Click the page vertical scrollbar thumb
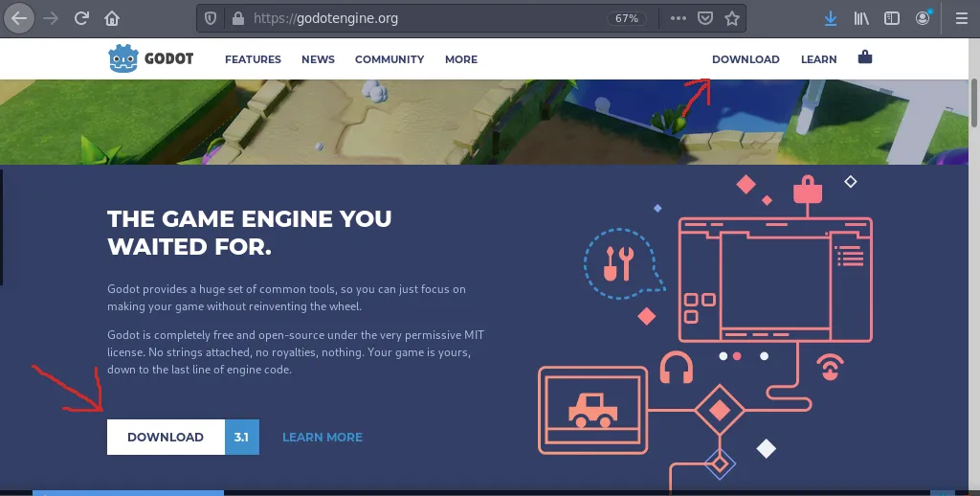The image size is (980, 496). [x=974, y=103]
